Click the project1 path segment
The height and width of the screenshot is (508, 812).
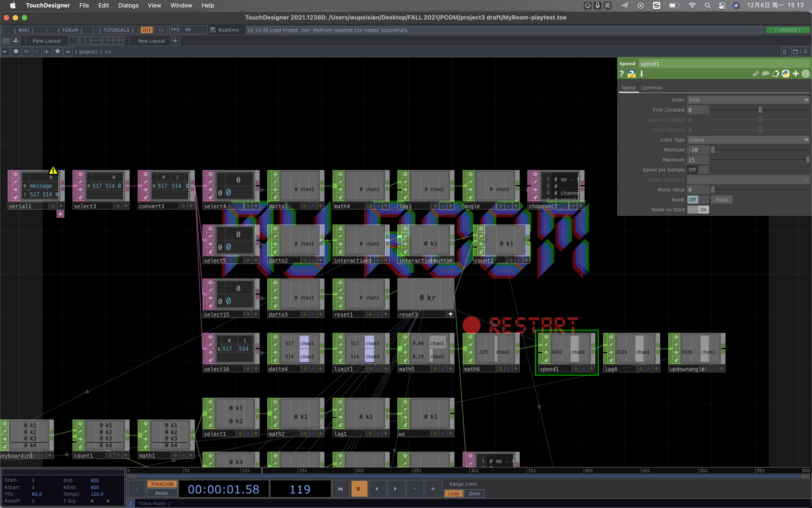click(88, 52)
